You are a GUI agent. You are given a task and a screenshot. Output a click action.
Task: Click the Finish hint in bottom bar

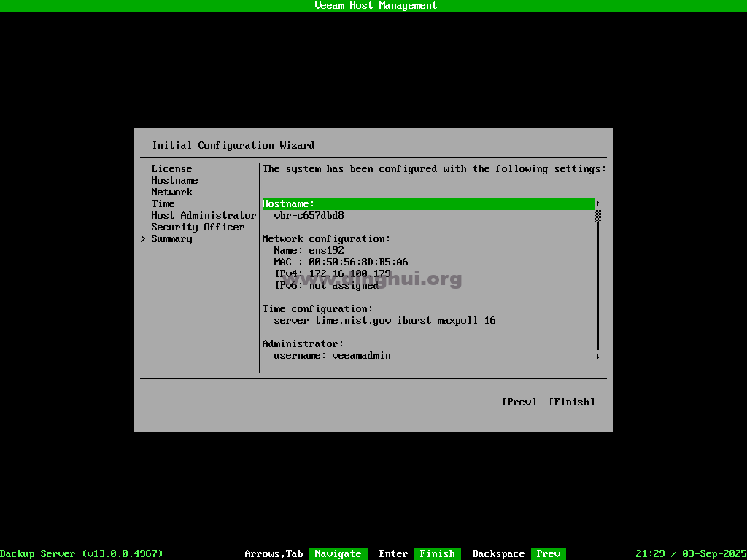438,554
